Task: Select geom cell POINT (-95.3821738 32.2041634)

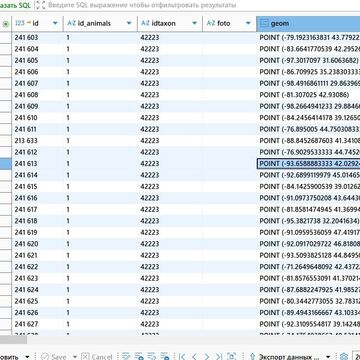Action: [x=308, y=221]
